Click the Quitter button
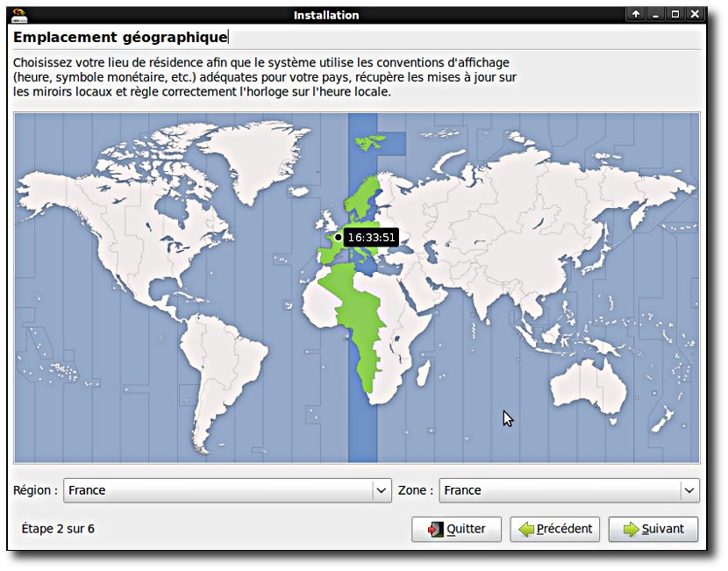This screenshot has height=571, width=728. click(x=456, y=529)
